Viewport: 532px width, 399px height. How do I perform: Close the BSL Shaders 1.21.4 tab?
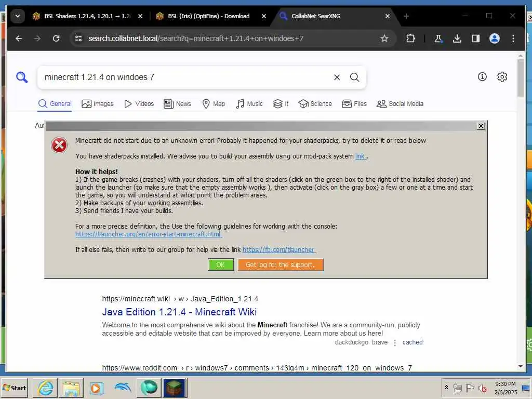click(x=140, y=16)
